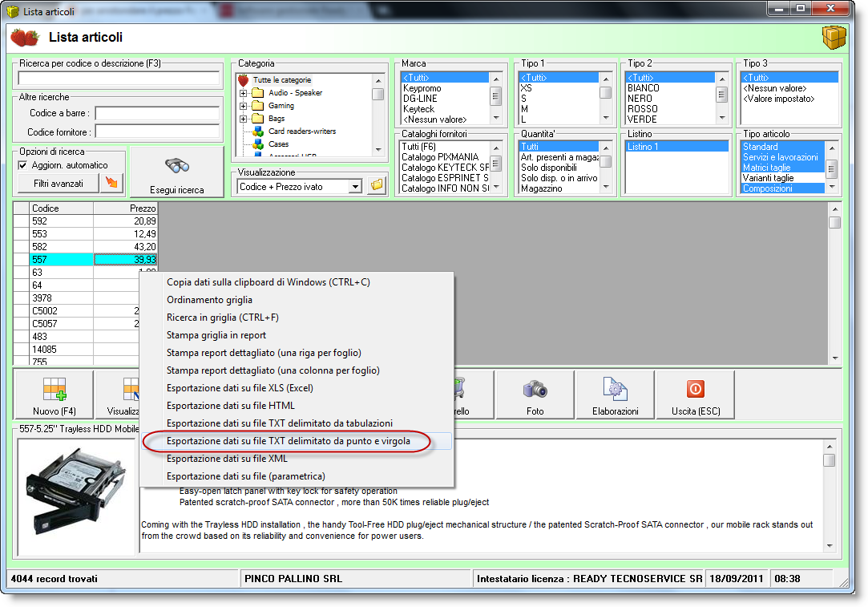
Task: Click the Foto camera icon
Action: point(535,389)
